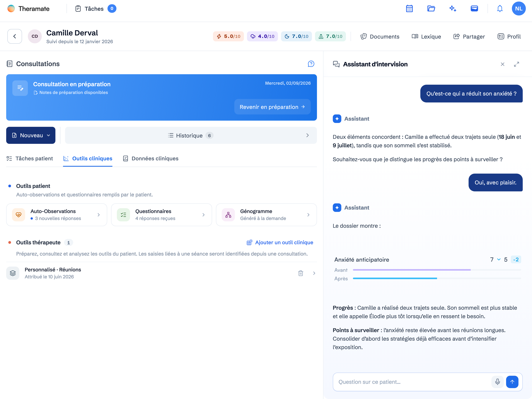Click the Avant anxiety progress bar
Screen dimensions: 532x399
click(x=437, y=270)
